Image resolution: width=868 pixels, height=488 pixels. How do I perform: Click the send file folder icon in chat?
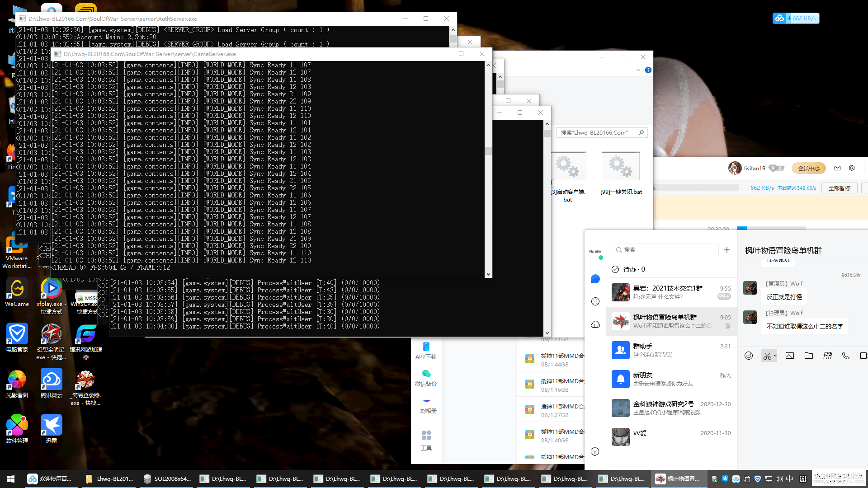809,356
